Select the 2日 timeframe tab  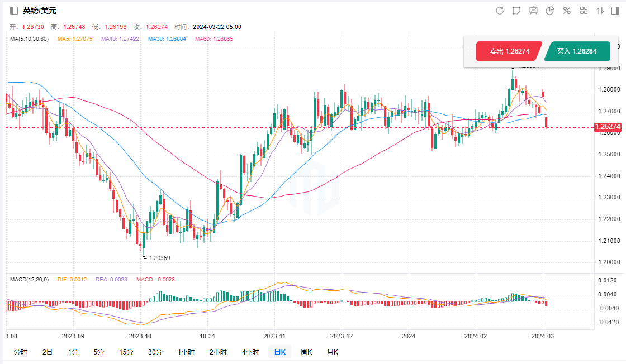coord(48,352)
